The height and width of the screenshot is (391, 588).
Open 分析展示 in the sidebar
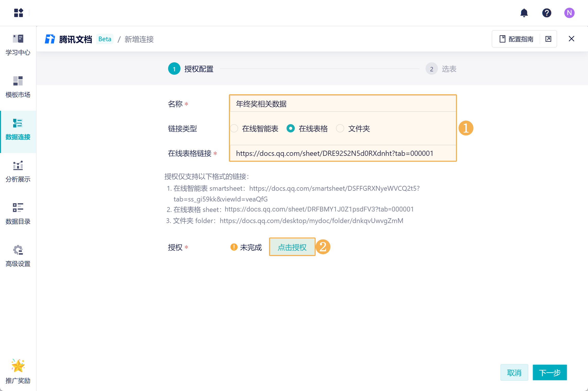(x=18, y=172)
